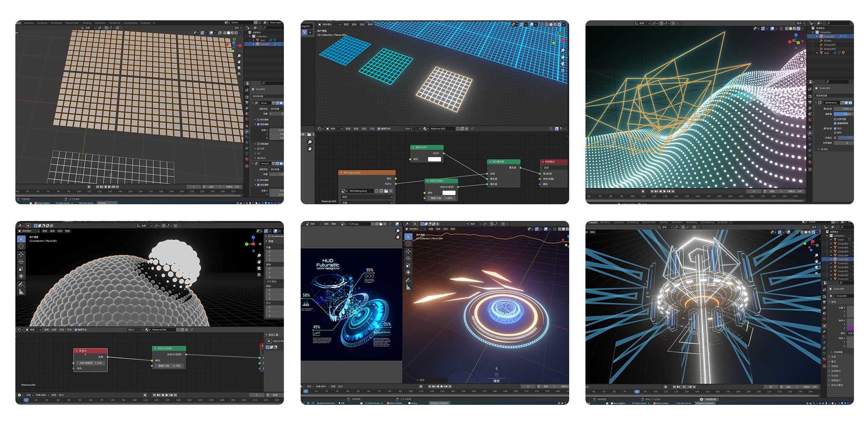This screenshot has height=427, width=868.
Task: Switch to Animation tab in tiled-grid window
Action: pos(100,23)
